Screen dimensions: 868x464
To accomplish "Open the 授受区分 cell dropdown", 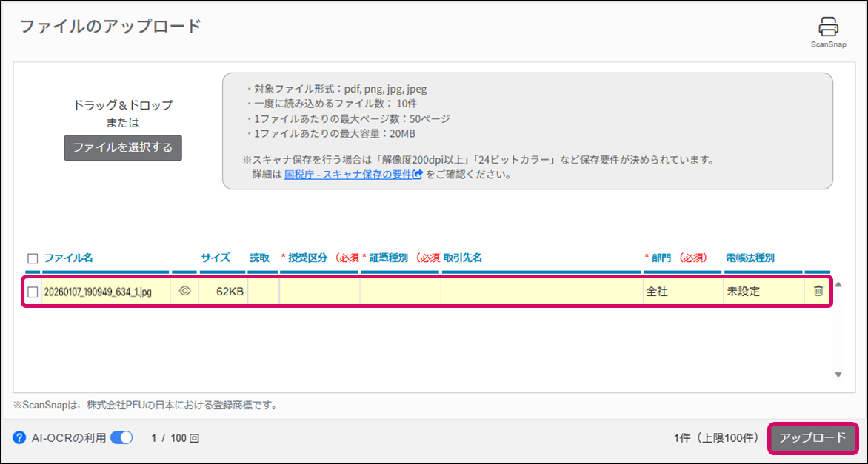I will tap(319, 292).
